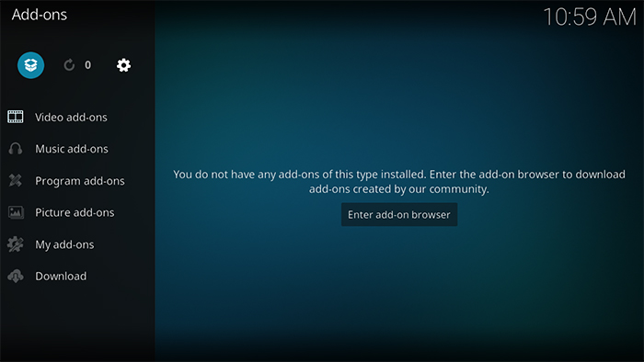
Task: Select Music add-ons menu label
Action: (x=72, y=149)
